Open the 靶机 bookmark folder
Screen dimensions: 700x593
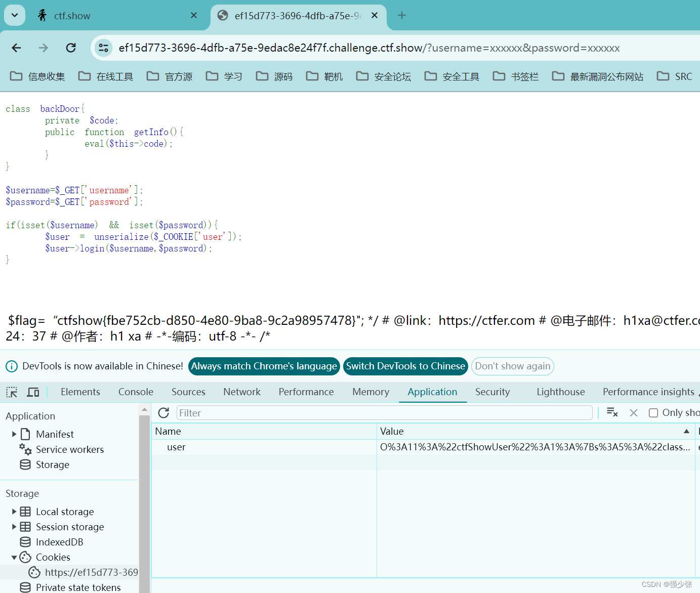[x=324, y=76]
